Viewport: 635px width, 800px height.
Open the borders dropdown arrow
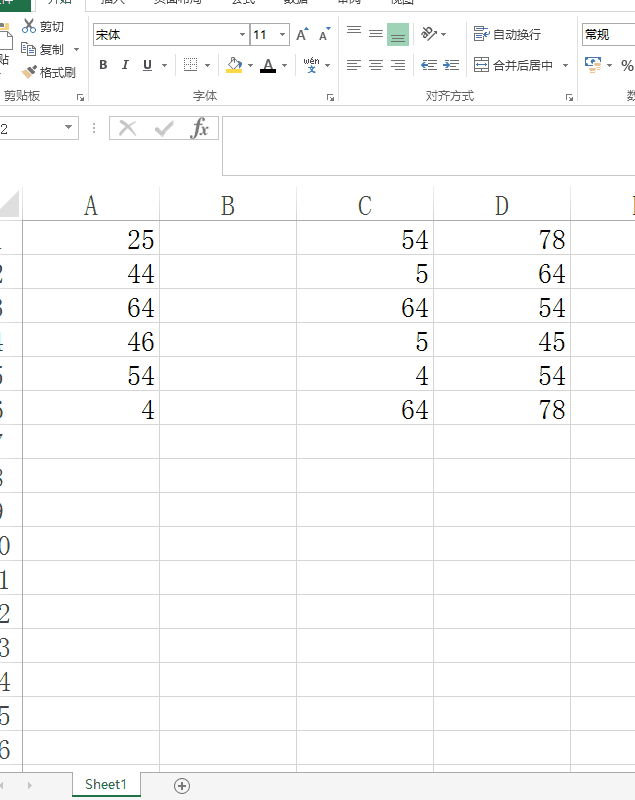point(208,65)
